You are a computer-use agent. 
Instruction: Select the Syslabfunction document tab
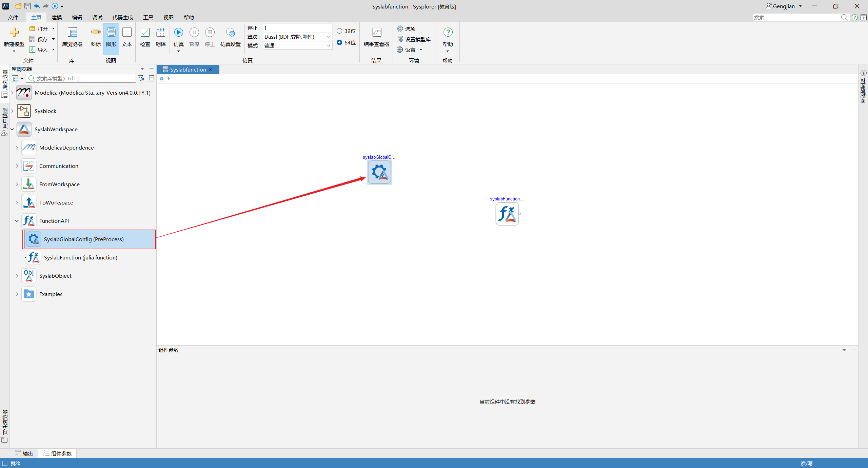point(188,70)
